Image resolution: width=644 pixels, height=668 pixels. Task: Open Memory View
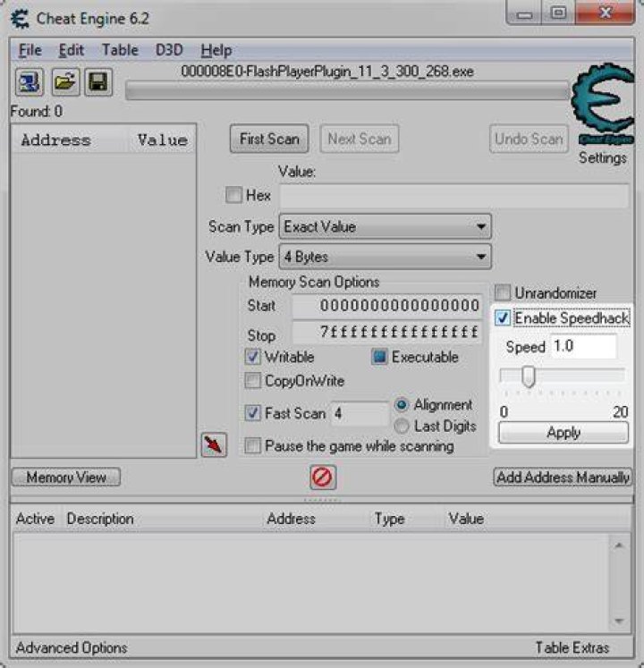click(x=66, y=478)
